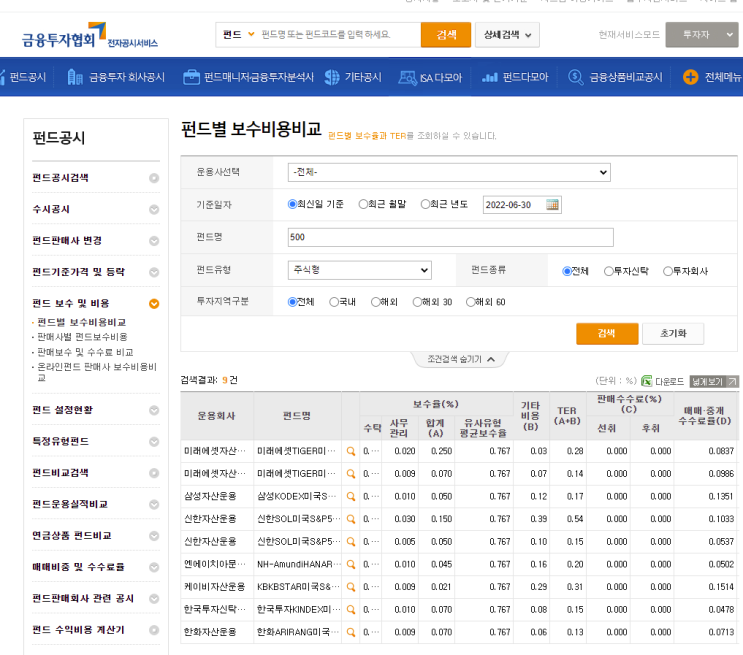The width and height of the screenshot is (743, 655).
Task: Open 전체메뉴 via the plus icon
Action: 690,77
